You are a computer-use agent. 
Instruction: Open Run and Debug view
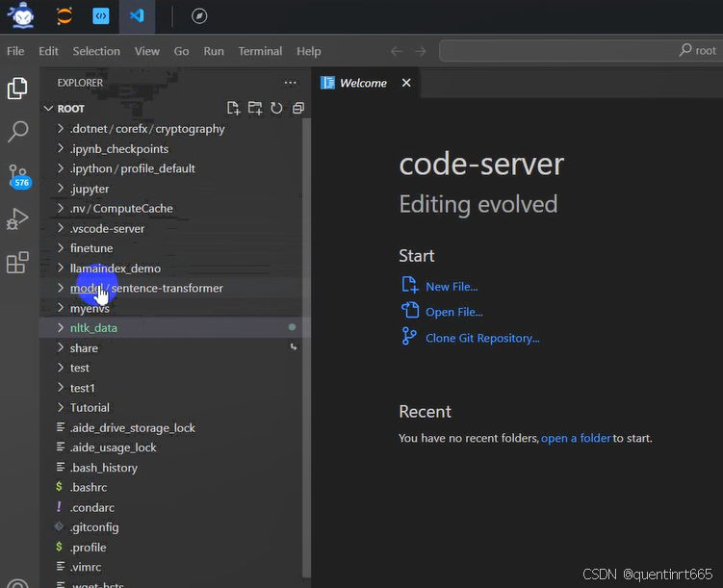[17, 219]
